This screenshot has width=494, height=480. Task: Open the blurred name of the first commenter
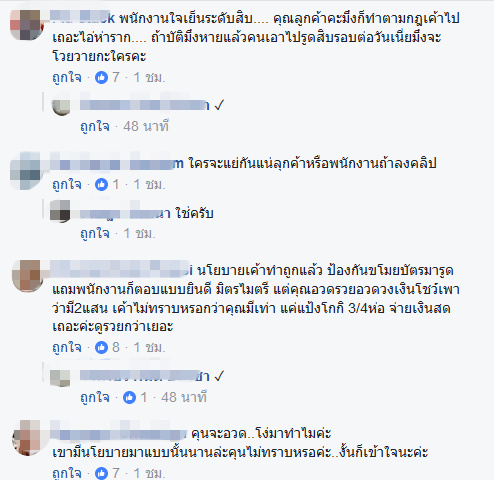(83, 18)
